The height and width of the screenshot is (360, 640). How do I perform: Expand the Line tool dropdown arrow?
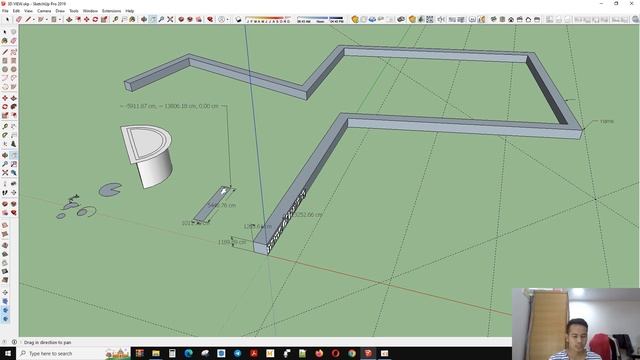pos(33,19)
